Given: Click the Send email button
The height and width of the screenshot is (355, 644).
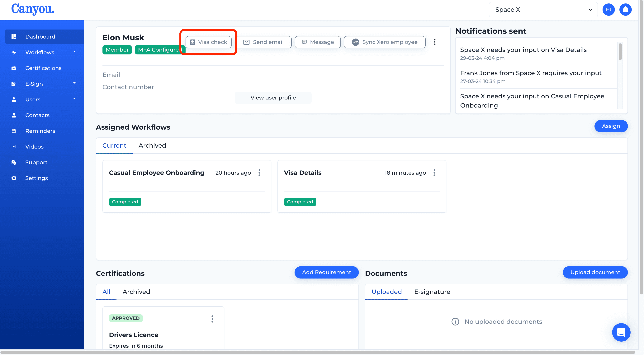Looking at the screenshot, I should point(263,42).
